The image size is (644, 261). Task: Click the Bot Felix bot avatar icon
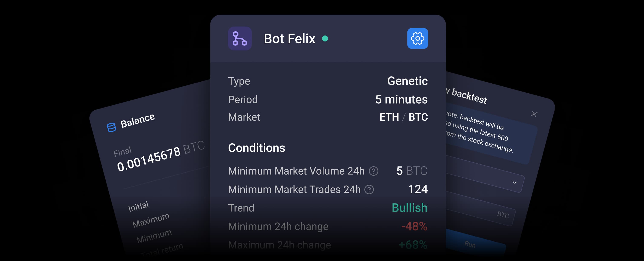click(240, 39)
